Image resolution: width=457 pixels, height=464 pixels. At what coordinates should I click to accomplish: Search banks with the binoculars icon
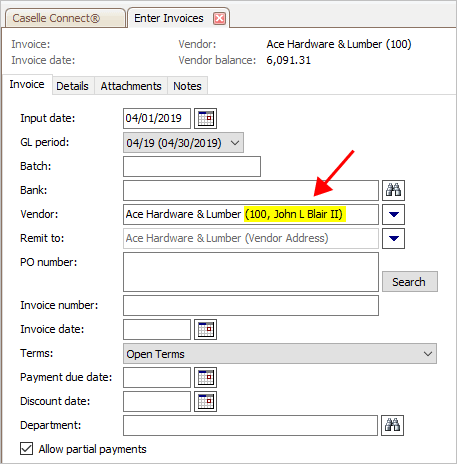(x=393, y=190)
